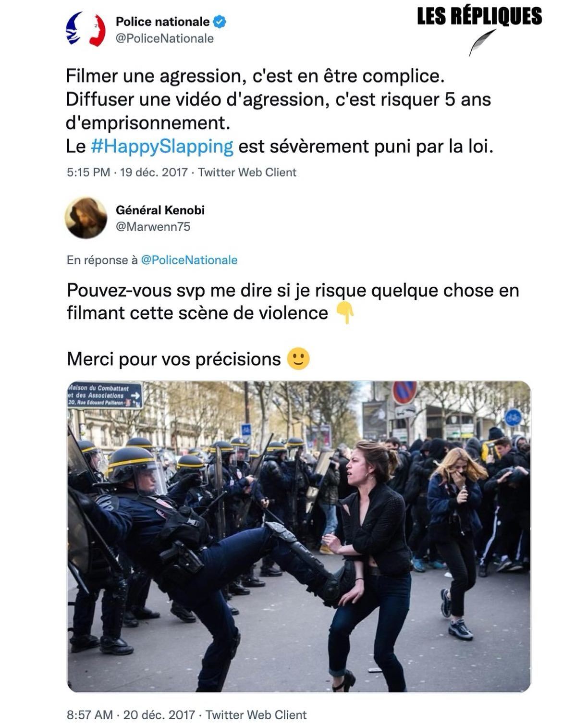Screen dimensions: 588x726
Task: Click Twitter Web Client on the first tweet
Action: pos(247,172)
